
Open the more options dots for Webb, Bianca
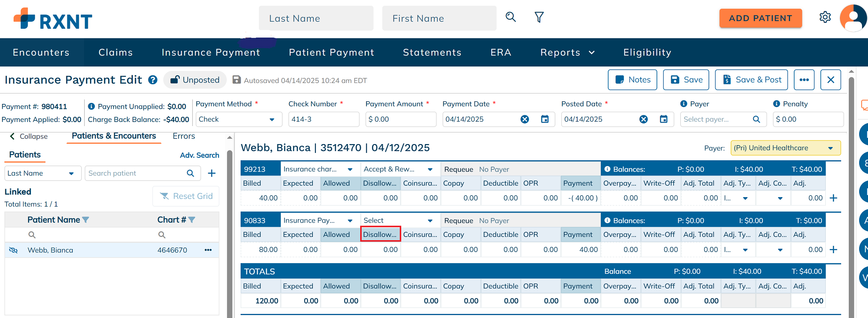(x=208, y=250)
